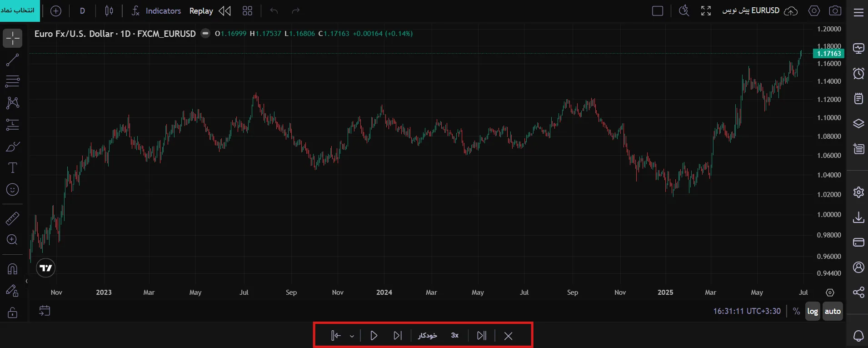The image size is (868, 348).
Task: Open the go-to-date calendar icon
Action: click(45, 311)
